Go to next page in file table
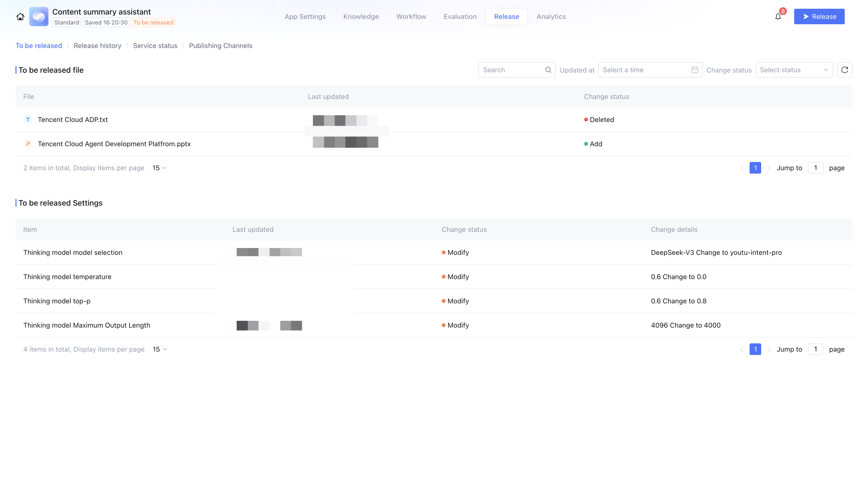Screen dimensions: 868x484 [x=769, y=168]
